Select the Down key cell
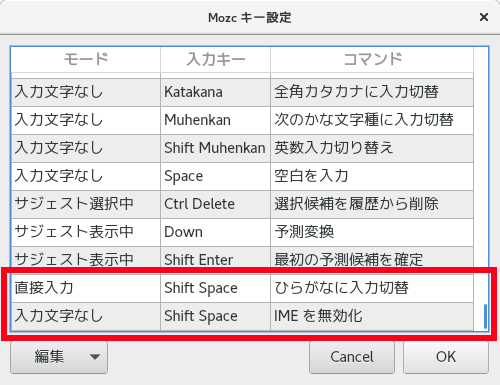Screen dimensions: 500x385 pyautogui.click(x=215, y=232)
